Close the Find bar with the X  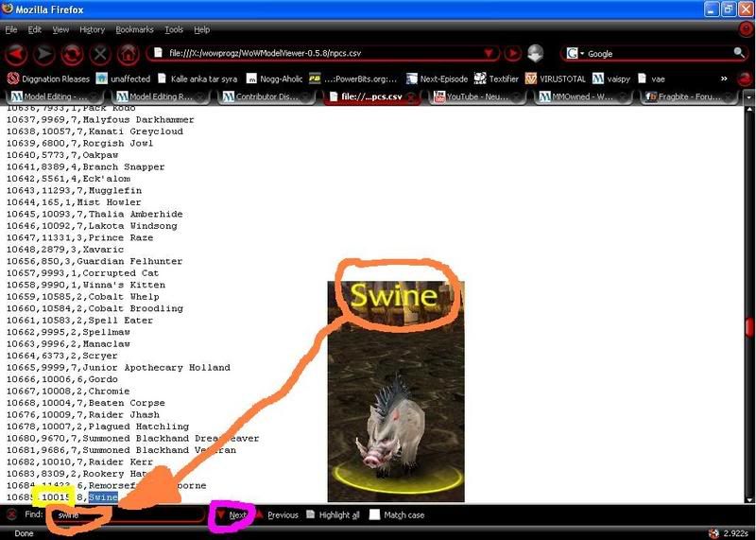(x=11, y=514)
